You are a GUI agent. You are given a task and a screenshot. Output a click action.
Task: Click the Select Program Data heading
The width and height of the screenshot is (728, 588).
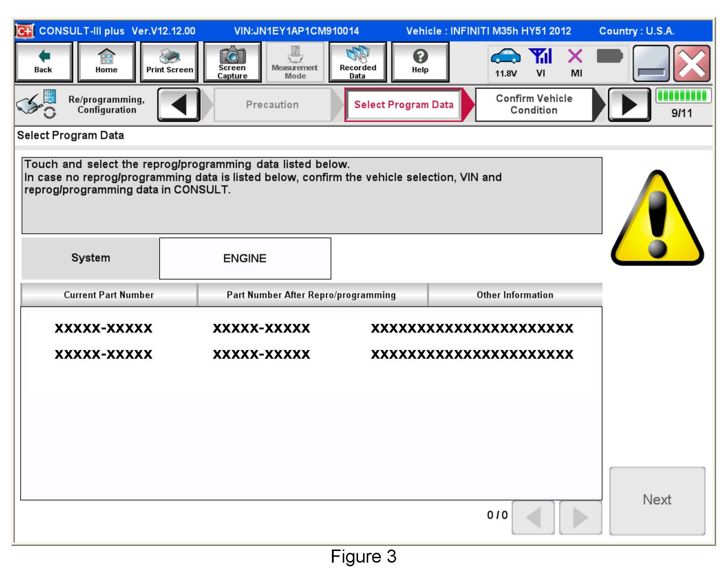[x=70, y=135]
